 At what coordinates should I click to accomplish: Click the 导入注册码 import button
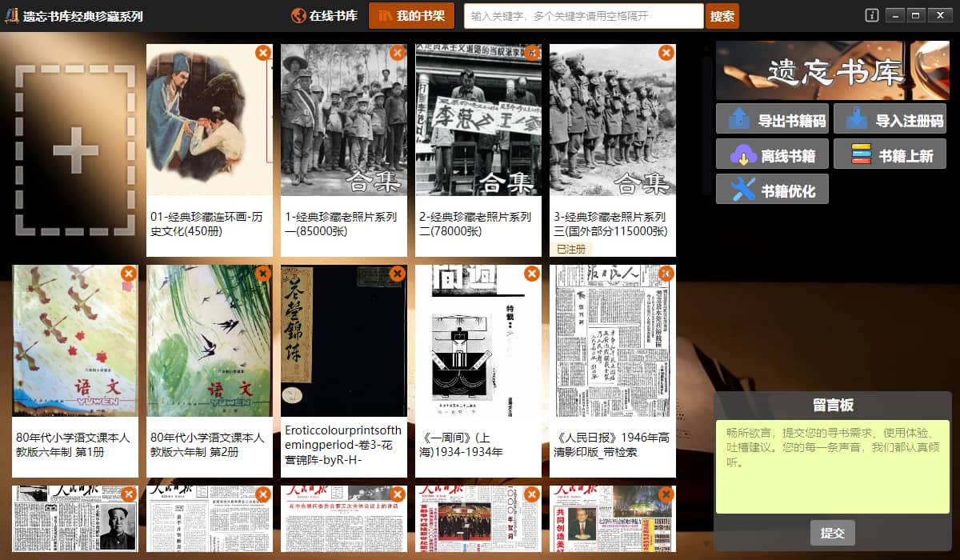[x=889, y=119]
